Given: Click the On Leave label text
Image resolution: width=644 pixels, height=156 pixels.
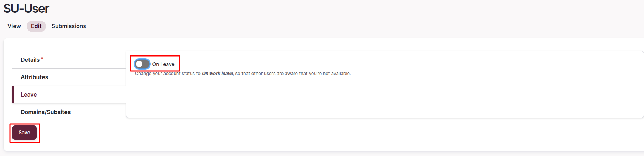Looking at the screenshot, I should click(163, 64).
